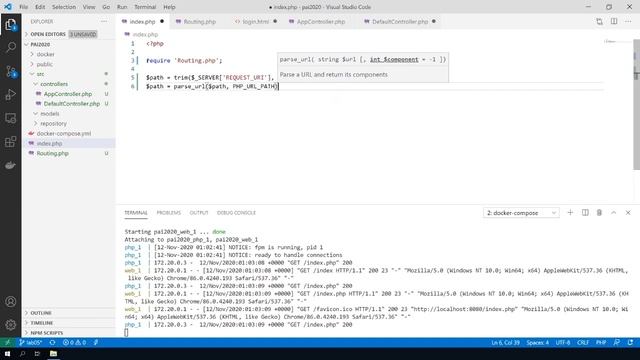Screen dimensions: 640x360
Task: Open the File menu
Action: point(24,7)
